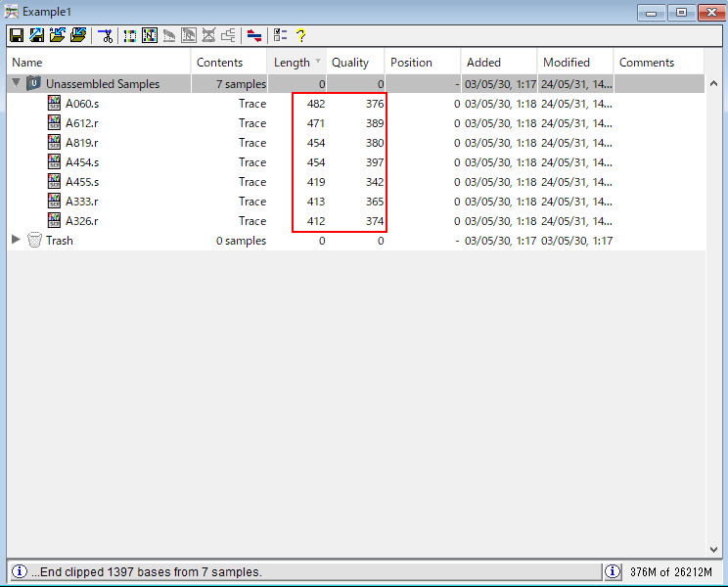This screenshot has height=587, width=728.
Task: Sort by the Modified column header
Action: [x=575, y=63]
